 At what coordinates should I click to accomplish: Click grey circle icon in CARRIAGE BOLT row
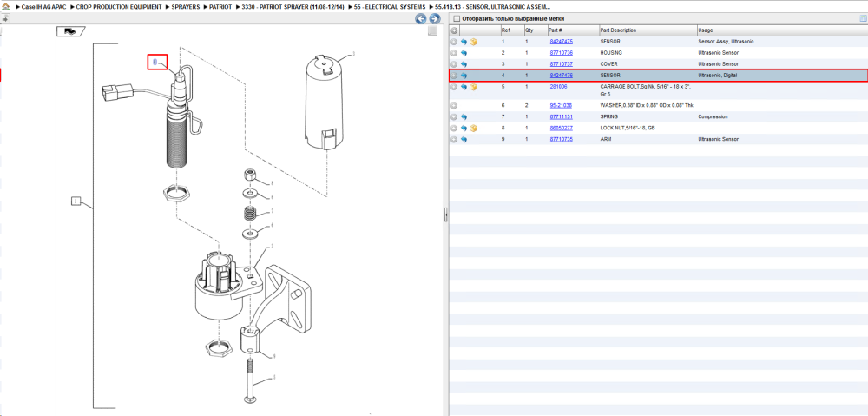454,87
